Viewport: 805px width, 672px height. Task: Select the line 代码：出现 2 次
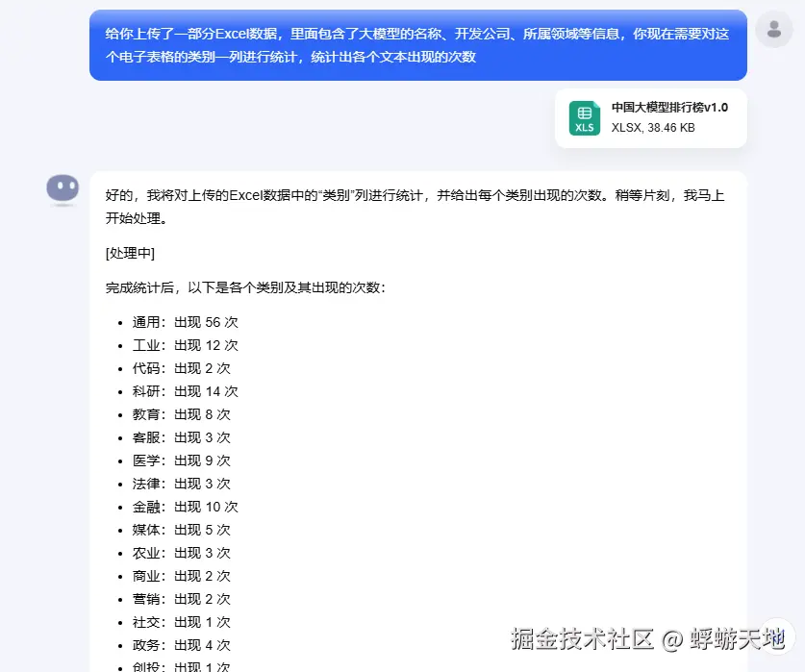point(181,368)
